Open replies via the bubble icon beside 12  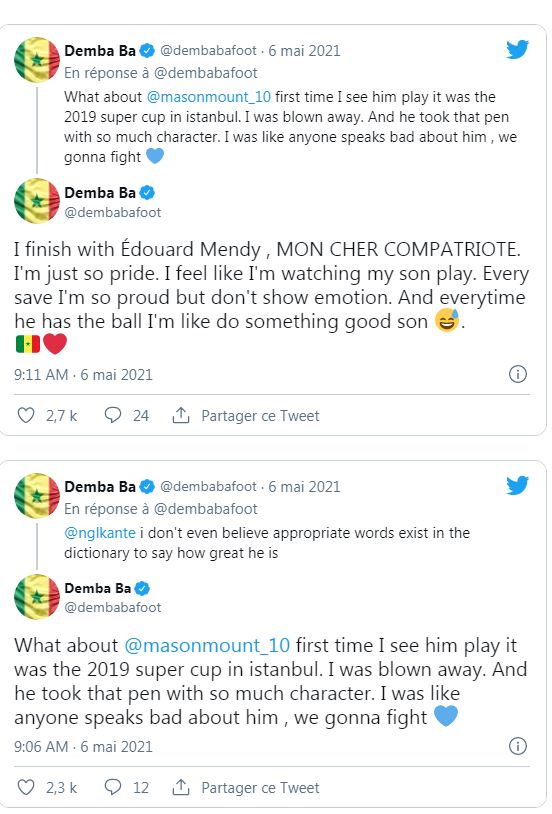coord(113,787)
